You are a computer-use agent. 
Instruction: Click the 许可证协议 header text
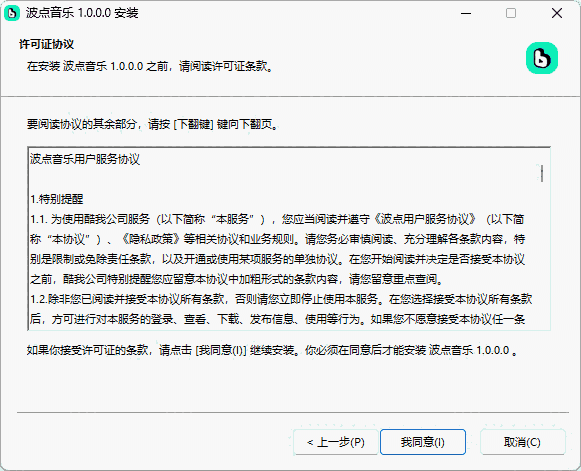tap(47, 44)
